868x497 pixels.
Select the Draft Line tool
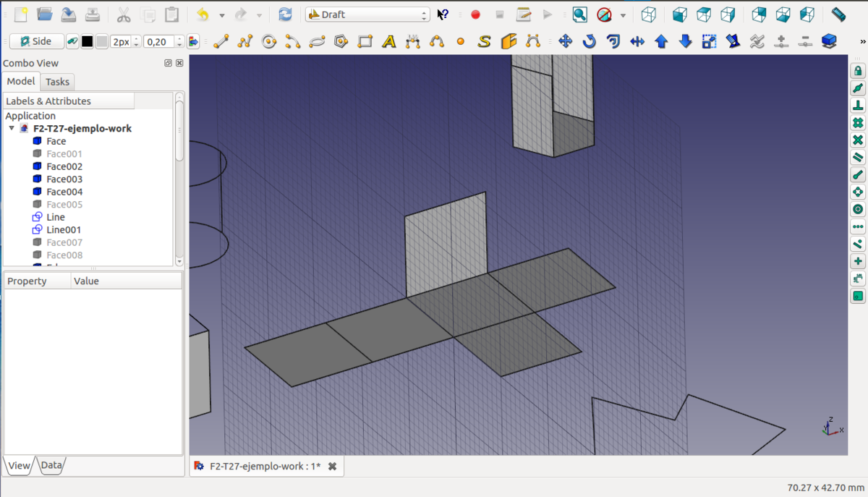click(221, 42)
